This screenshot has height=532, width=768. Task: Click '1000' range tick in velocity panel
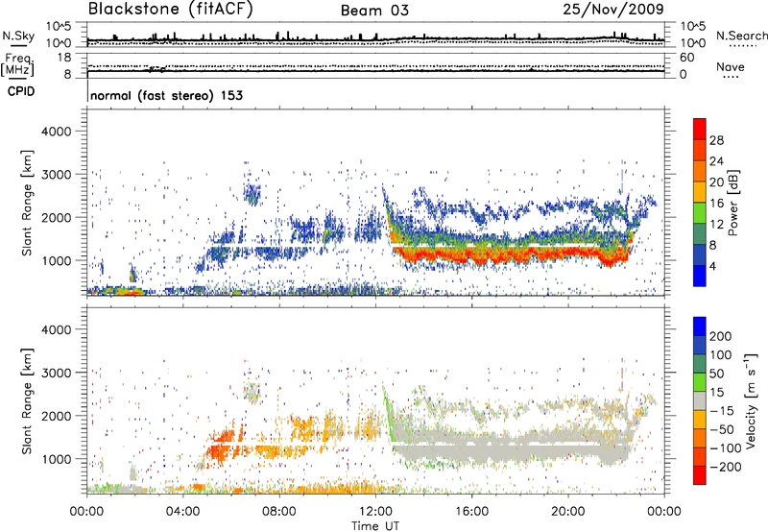[56, 459]
